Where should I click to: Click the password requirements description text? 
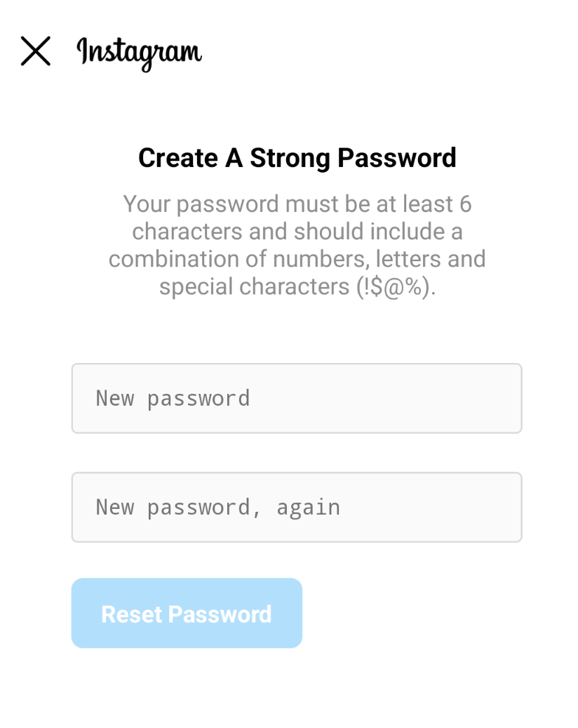pos(297,246)
